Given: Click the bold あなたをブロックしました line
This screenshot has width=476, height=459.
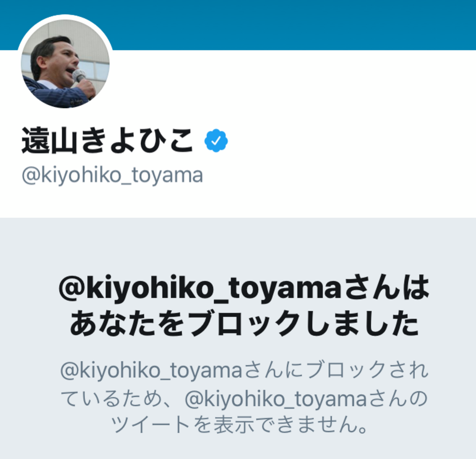Looking at the screenshot, I should pyautogui.click(x=245, y=323).
